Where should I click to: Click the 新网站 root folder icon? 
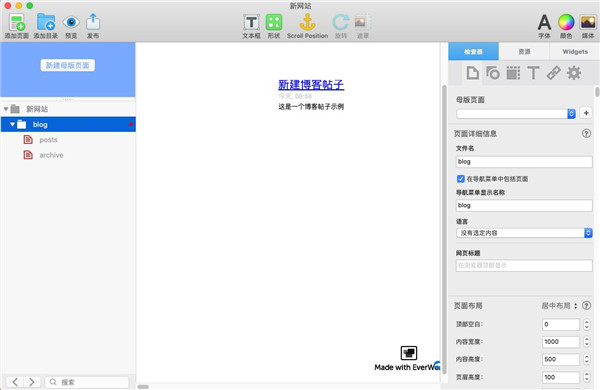click(x=15, y=109)
